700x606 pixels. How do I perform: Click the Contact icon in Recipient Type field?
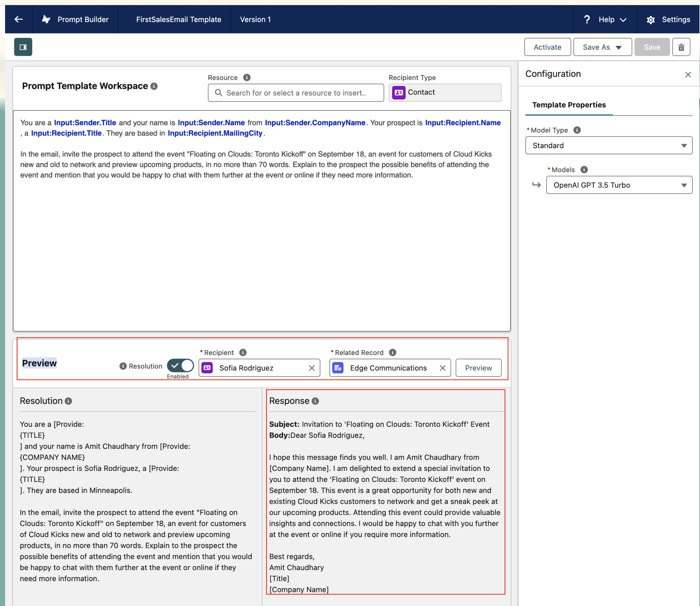[x=399, y=92]
